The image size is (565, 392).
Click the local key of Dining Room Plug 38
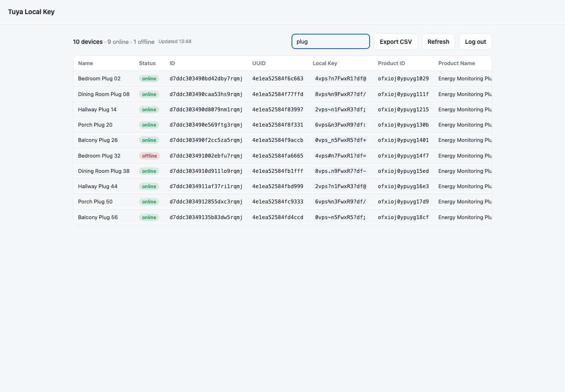(341, 171)
